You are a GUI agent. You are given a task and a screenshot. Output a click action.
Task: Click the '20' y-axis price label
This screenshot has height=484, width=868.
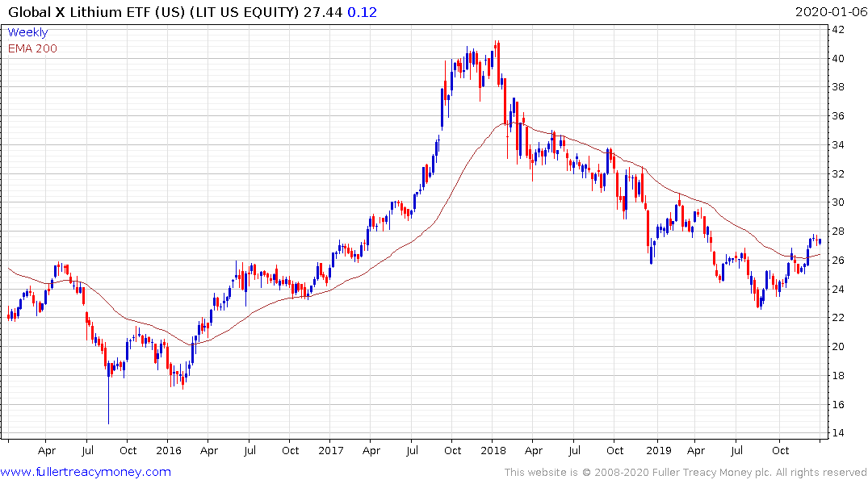838,347
